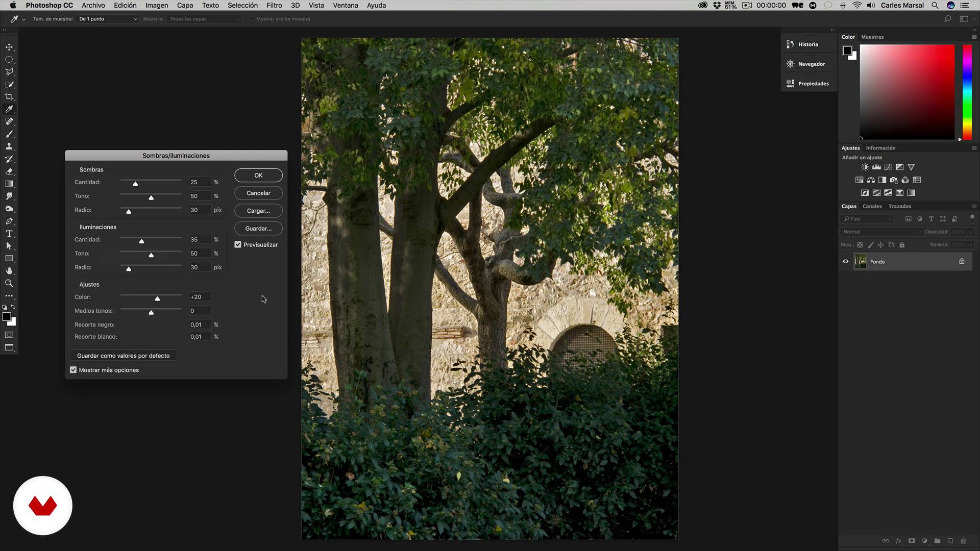Hide the Fondo layer visibility
Screen dimensions: 980x551
click(846, 262)
